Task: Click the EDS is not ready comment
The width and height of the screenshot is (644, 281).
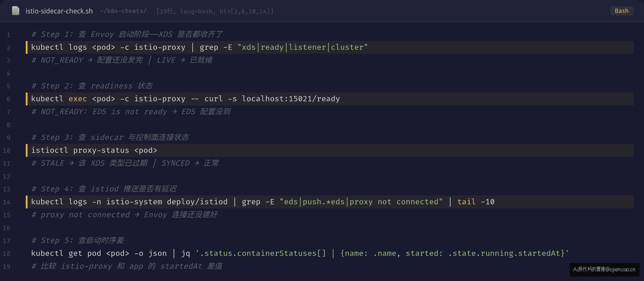Action: click(131, 112)
